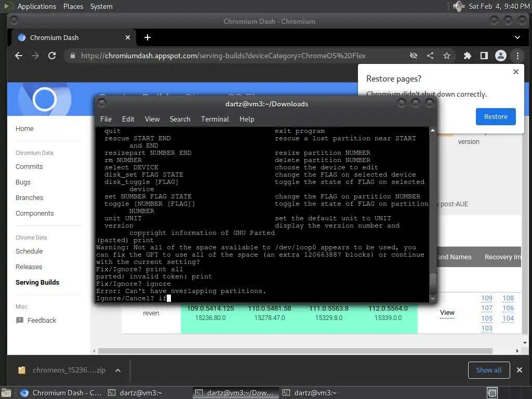This screenshot has width=532, height=399.
Task: Open milestone 109 link
Action: click(x=486, y=298)
